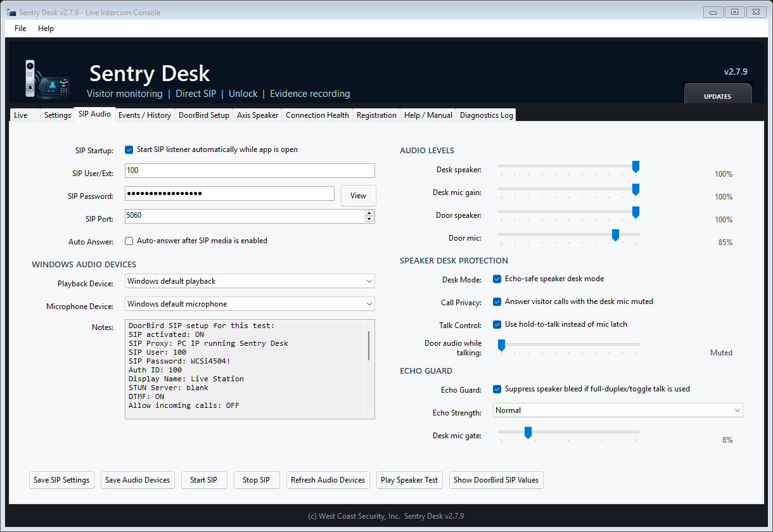Click the Door speaker level slider
773x532 pixels.
[x=568, y=213]
